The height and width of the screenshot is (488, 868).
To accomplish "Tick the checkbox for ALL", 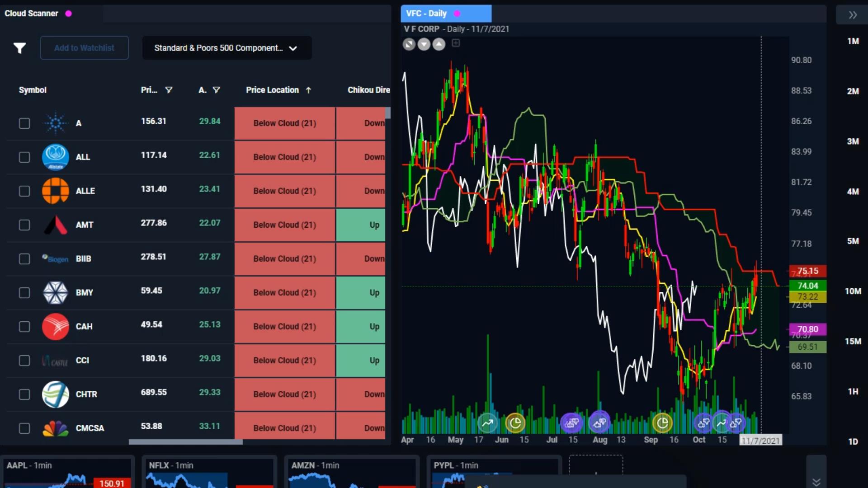I will click(x=24, y=157).
